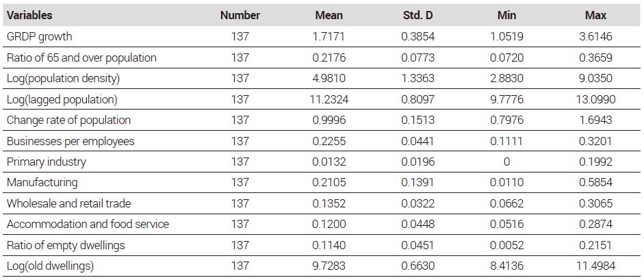Select the Log(lagged population) row

click(322, 99)
